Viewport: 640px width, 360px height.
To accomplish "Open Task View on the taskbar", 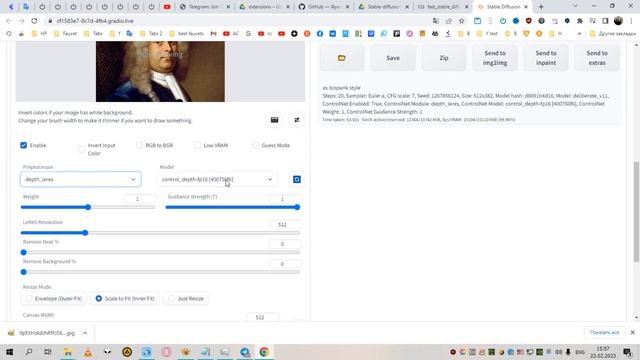I will 48,352.
